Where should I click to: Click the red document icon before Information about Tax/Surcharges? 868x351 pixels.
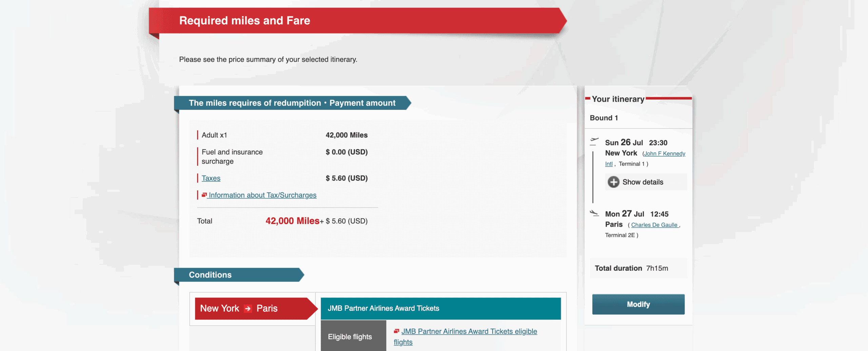[204, 194]
